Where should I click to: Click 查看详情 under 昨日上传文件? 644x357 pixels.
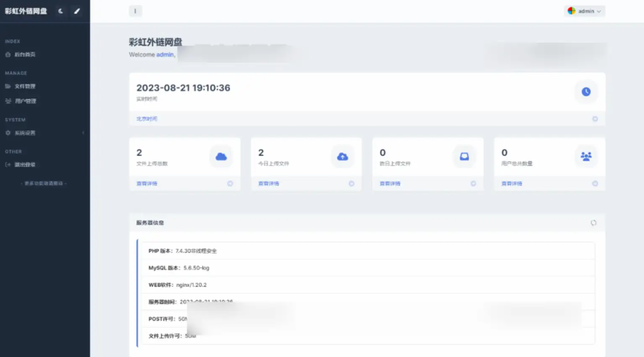coord(390,183)
